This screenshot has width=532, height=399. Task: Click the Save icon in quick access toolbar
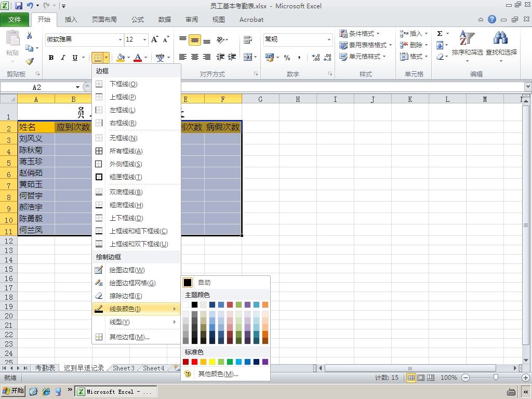[18, 6]
